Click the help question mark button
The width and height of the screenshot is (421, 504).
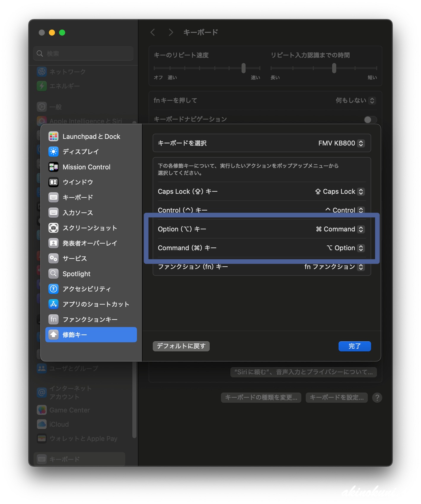(377, 398)
